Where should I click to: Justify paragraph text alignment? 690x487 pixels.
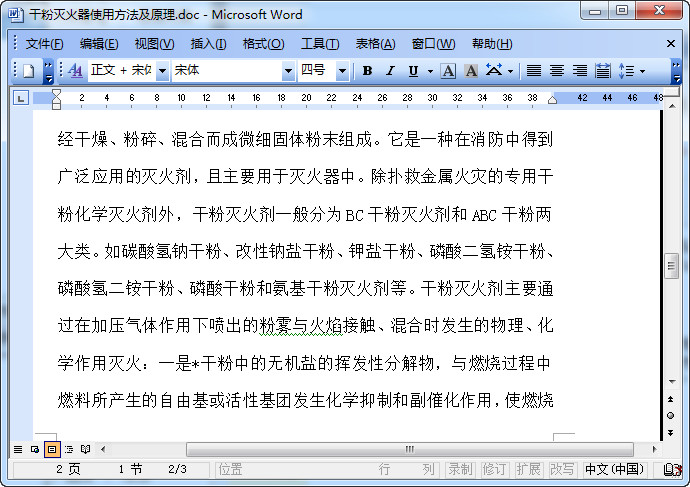(x=534, y=71)
